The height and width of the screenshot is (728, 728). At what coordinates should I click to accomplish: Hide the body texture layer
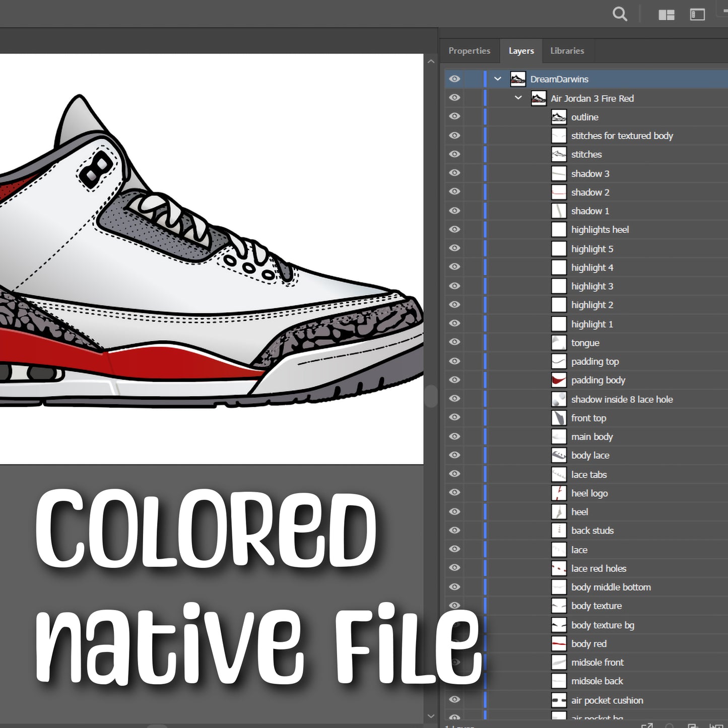[x=454, y=606]
